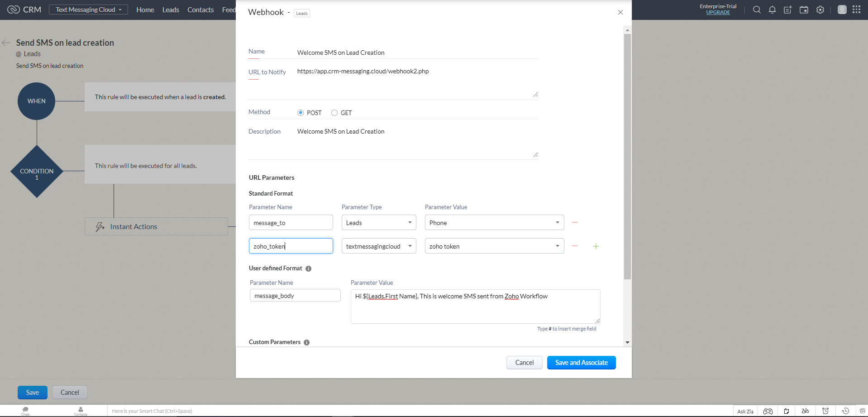The image size is (868, 417).
Task: Click the Instant Actions lightning icon
Action: point(100,227)
